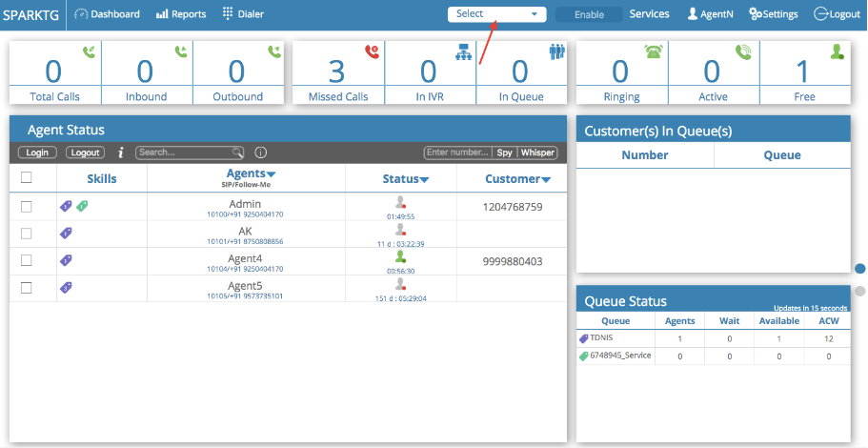The width and height of the screenshot is (868, 448).
Task: Click the Free agent person icon
Action: click(x=837, y=52)
